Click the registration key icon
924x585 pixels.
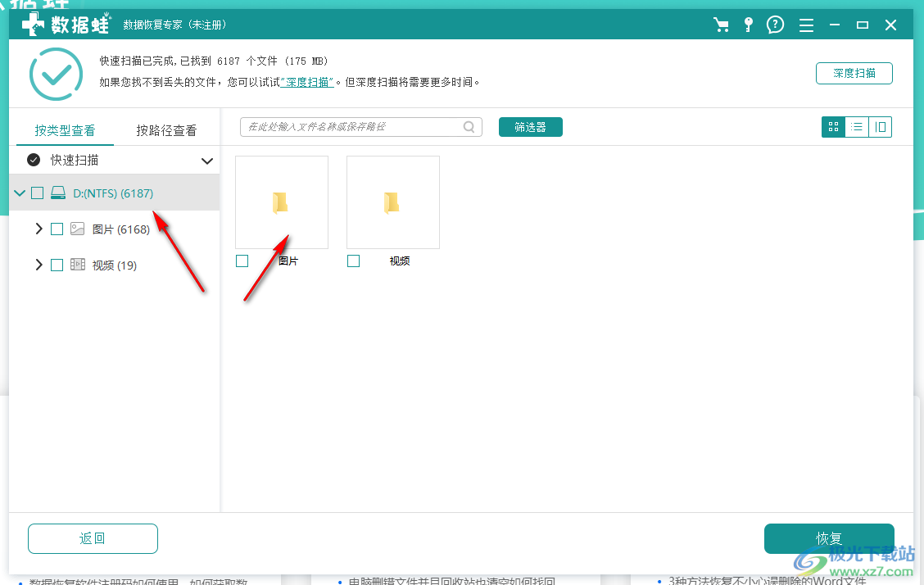pyautogui.click(x=749, y=25)
